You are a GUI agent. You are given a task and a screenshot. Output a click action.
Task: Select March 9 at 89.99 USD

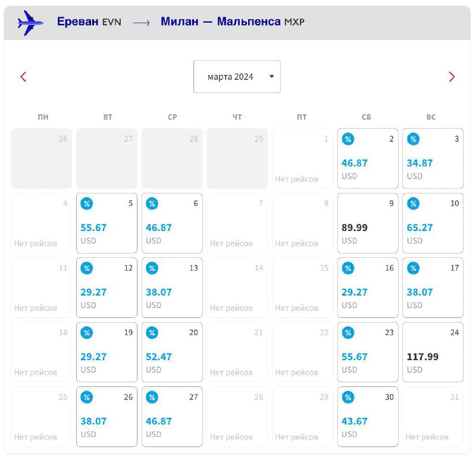coord(368,223)
